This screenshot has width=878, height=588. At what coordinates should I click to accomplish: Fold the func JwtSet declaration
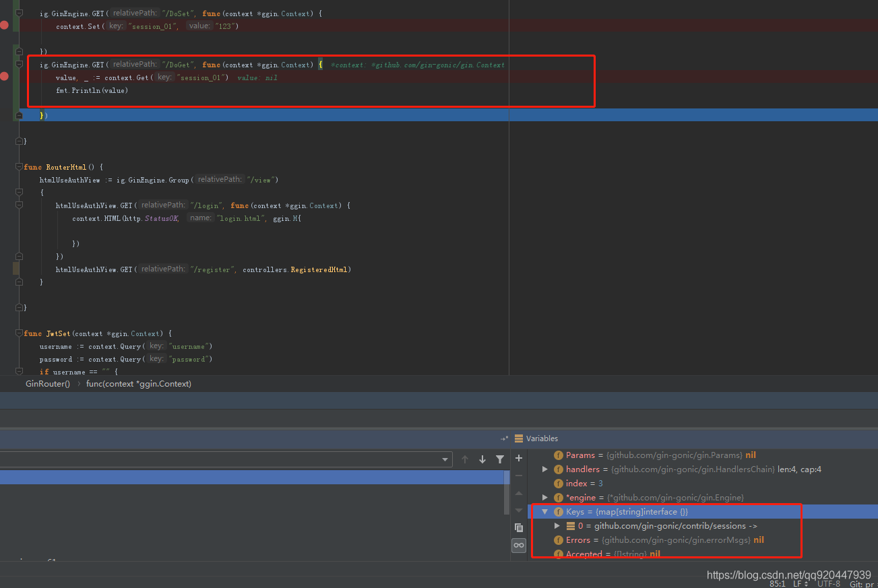tap(19, 333)
